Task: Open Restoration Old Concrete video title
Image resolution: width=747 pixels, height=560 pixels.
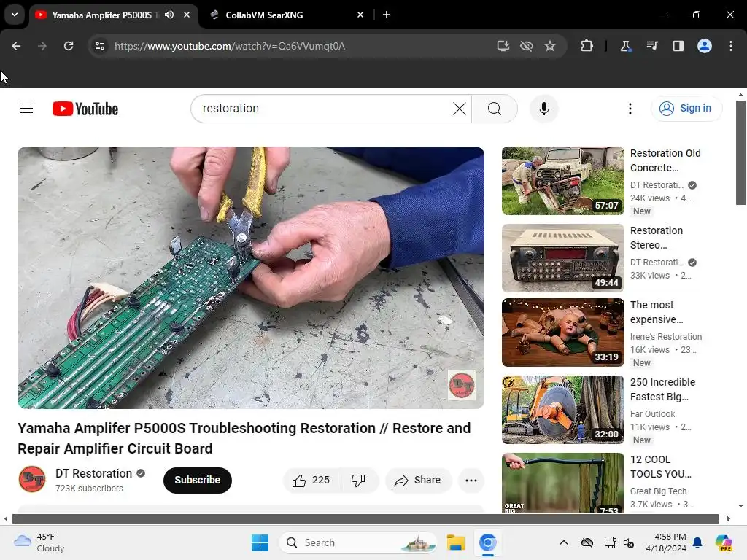Action: tap(665, 160)
